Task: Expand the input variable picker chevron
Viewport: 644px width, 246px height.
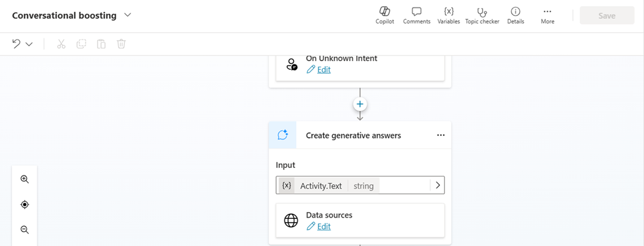Action: pyautogui.click(x=437, y=185)
